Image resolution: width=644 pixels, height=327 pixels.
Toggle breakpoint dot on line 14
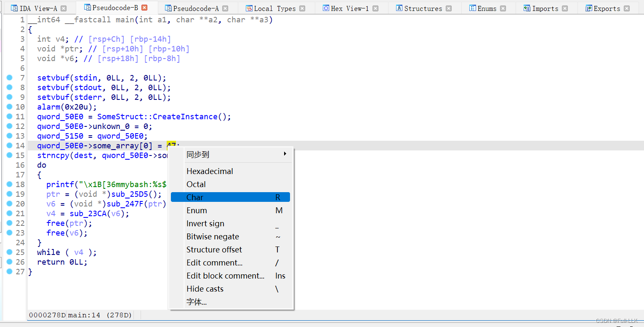(9, 146)
